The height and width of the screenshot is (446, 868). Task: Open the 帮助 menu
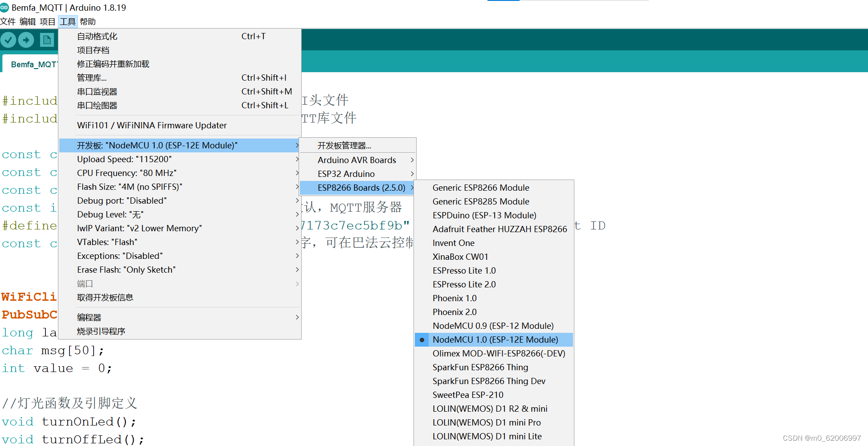pos(87,21)
